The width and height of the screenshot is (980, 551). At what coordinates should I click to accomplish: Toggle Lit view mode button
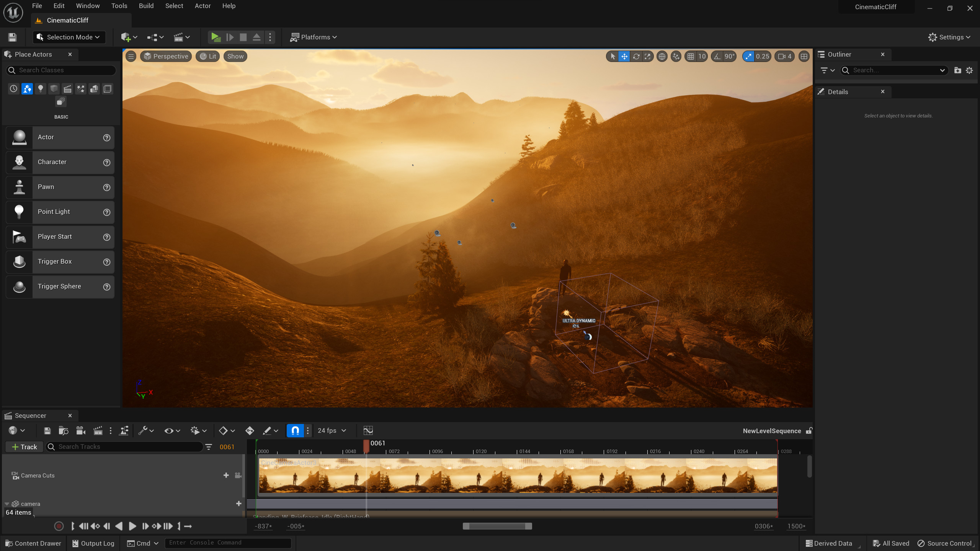208,56
